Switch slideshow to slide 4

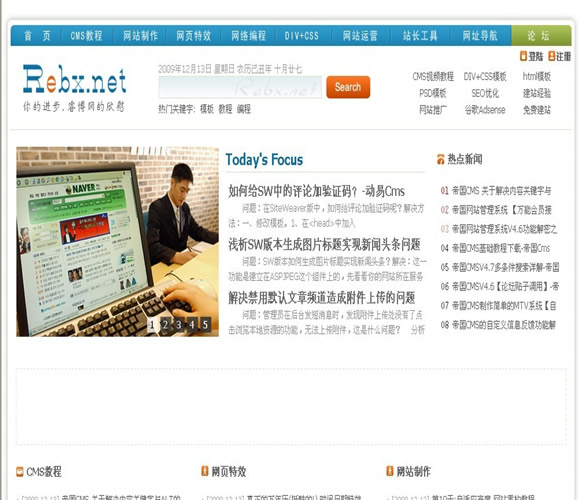[192, 325]
